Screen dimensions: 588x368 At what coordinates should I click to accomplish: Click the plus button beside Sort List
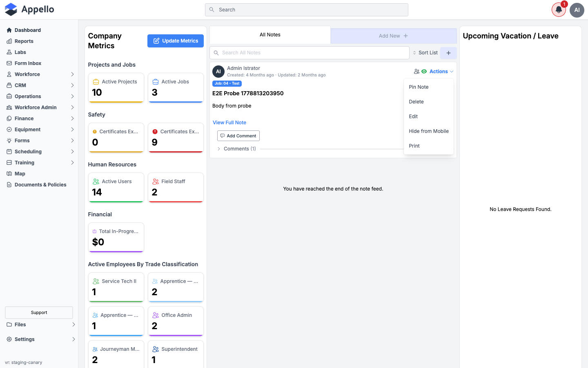448,53
